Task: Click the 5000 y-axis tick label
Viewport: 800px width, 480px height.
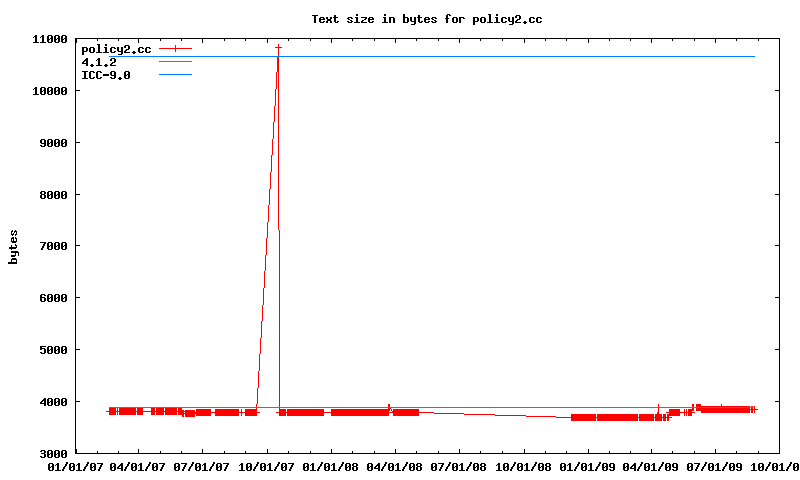Action: coord(52,350)
